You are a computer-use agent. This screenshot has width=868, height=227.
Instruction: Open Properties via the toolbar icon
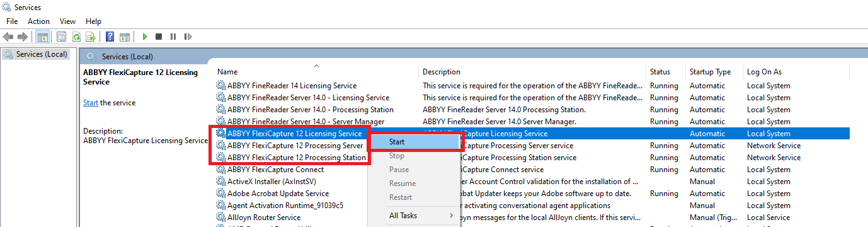61,37
